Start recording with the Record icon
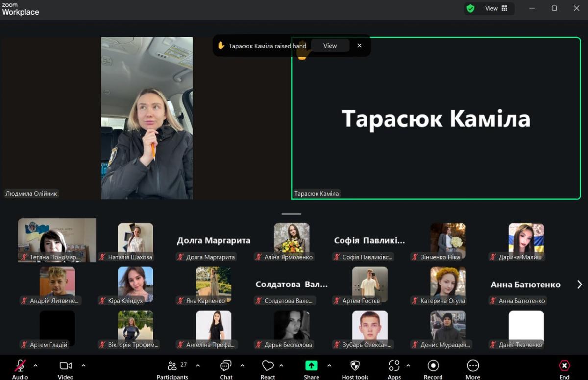The width and height of the screenshot is (588, 380). coord(433,366)
